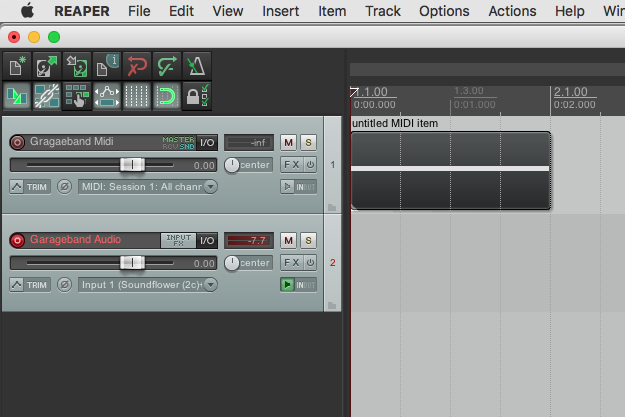Click volume fader on Garageband Audio track
Image resolution: width=625 pixels, height=417 pixels.
pyautogui.click(x=132, y=263)
